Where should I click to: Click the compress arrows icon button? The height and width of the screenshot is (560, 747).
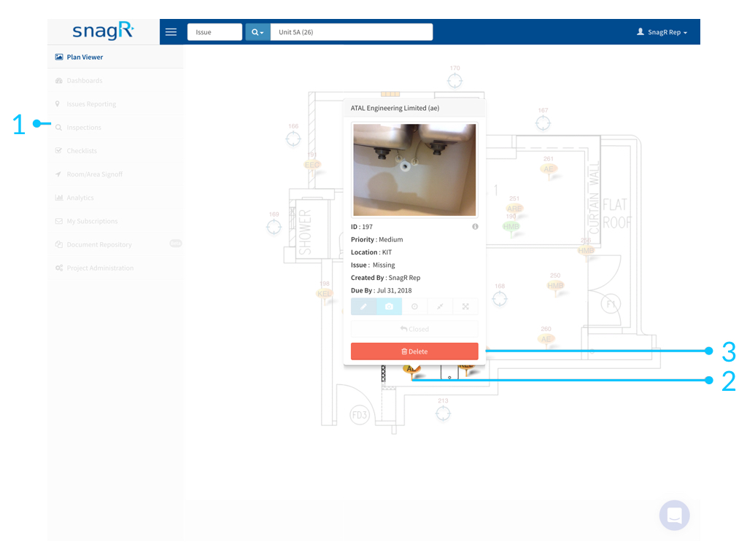click(440, 307)
